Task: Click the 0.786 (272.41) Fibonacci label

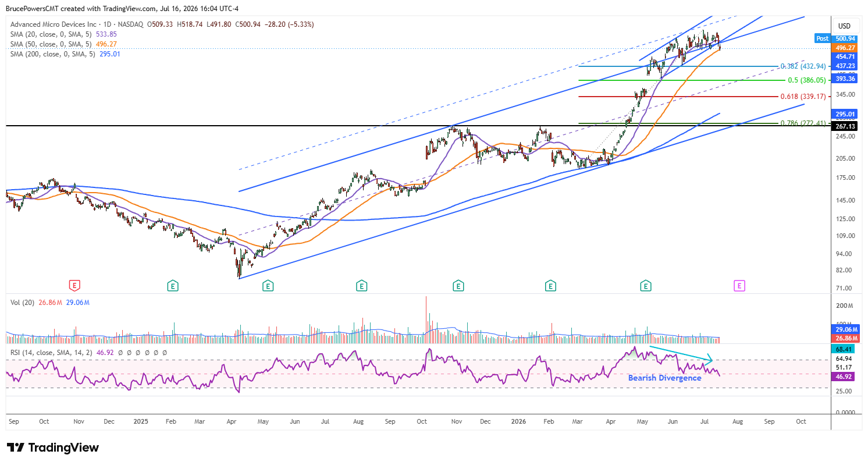Action: (x=803, y=123)
